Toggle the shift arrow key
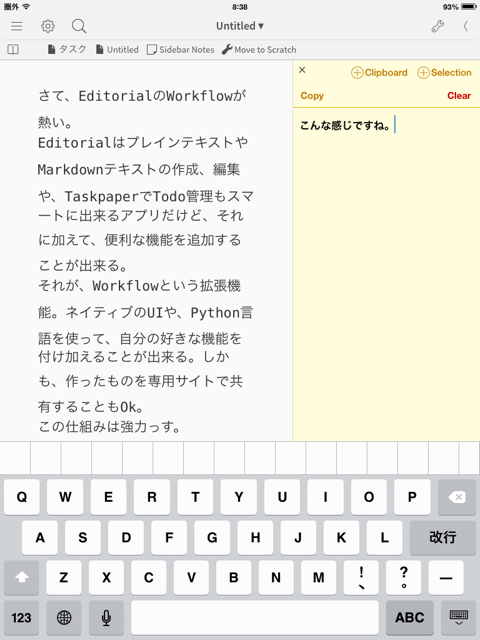Viewport: 480px width, 640px height. (x=22, y=577)
